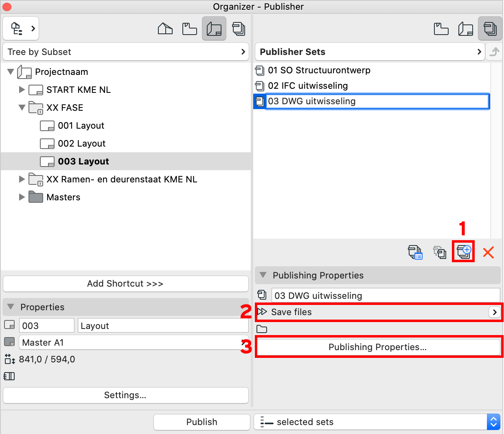Collapse the Projectnaam tree root

[11, 72]
